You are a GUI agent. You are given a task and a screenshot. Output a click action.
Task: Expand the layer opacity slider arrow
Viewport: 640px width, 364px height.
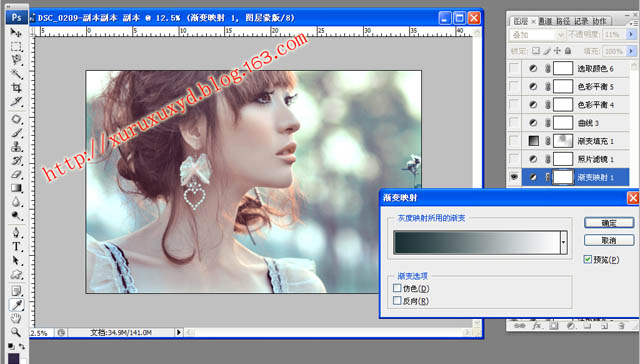pyautogui.click(x=631, y=35)
